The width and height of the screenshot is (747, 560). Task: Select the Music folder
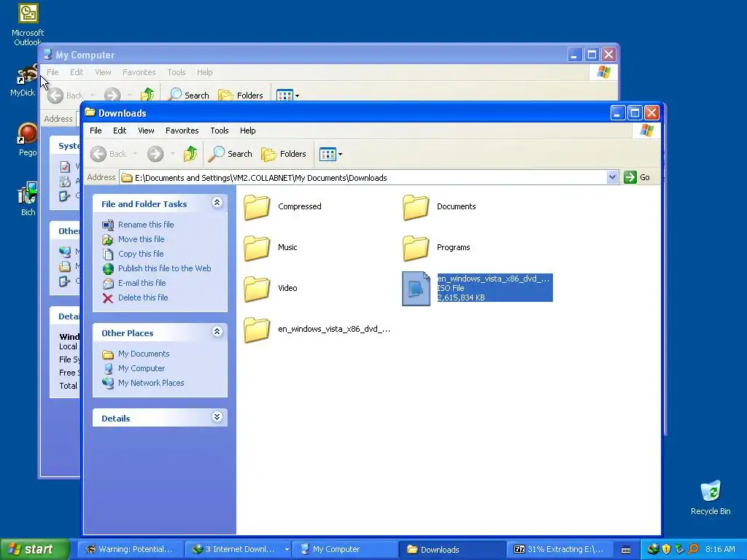[271, 248]
